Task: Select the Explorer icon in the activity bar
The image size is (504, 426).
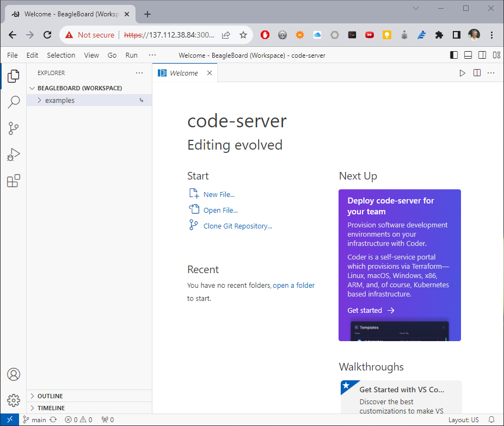Action: (14, 76)
